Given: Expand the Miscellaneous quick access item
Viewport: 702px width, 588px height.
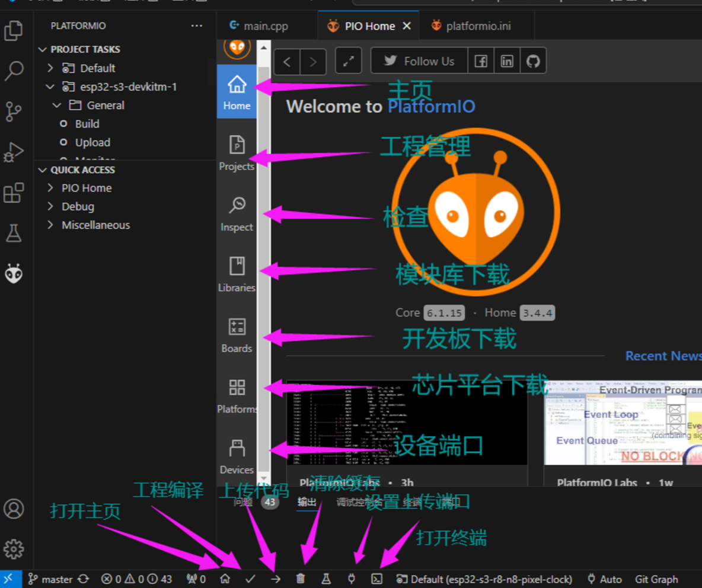Looking at the screenshot, I should click(50, 225).
